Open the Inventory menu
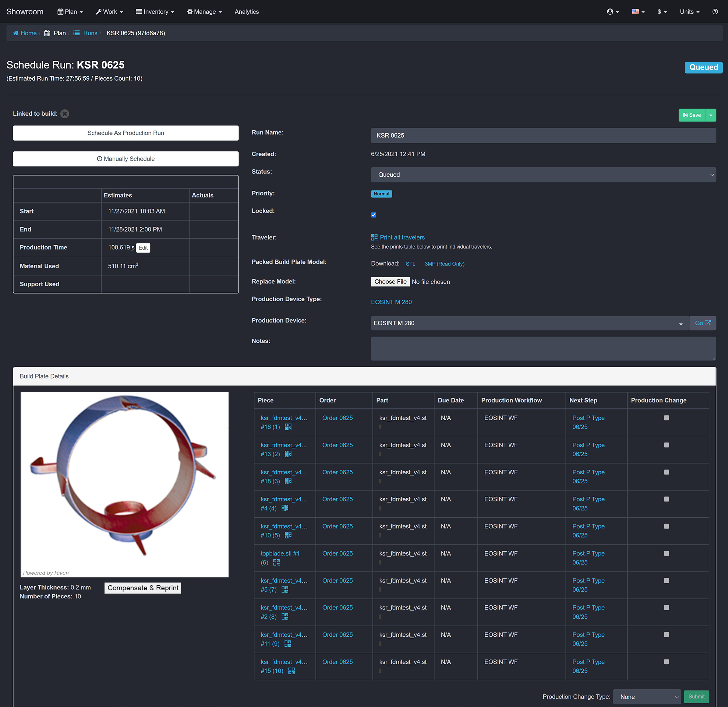 click(155, 11)
